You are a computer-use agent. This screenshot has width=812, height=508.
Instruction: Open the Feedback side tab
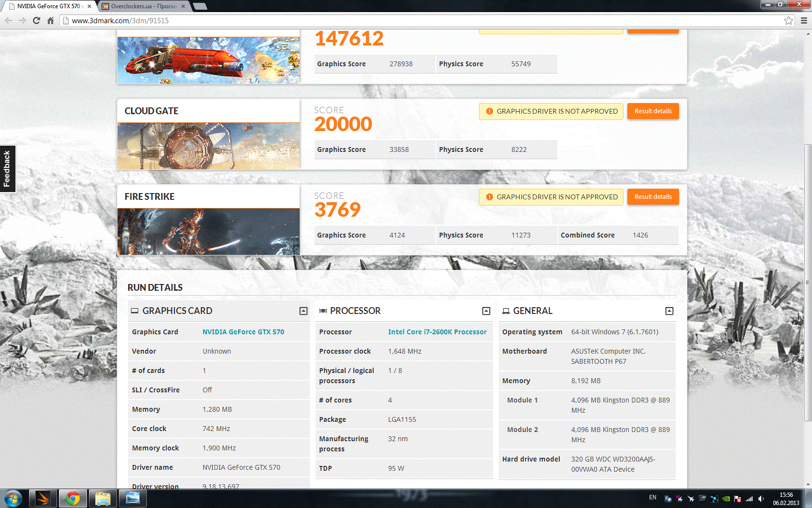pyautogui.click(x=7, y=169)
